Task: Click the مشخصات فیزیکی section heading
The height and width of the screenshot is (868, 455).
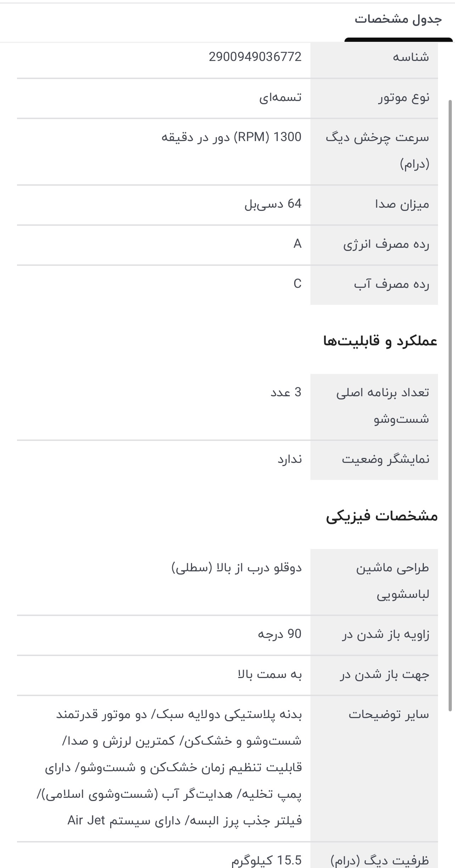Action: 382,516
